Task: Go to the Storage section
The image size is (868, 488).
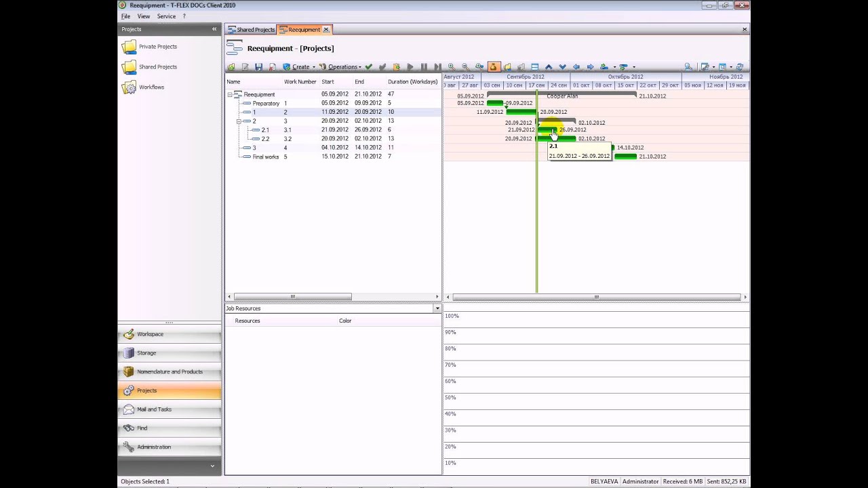Action: 170,353
